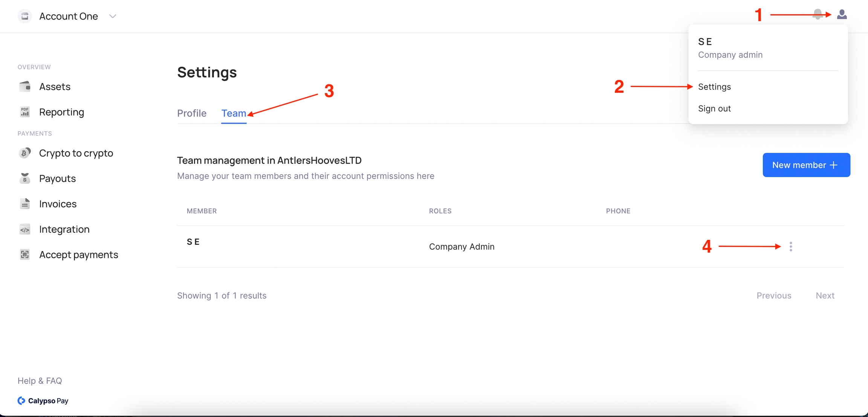This screenshot has width=868, height=417.
Task: Open the Help & FAQ link
Action: pos(40,381)
